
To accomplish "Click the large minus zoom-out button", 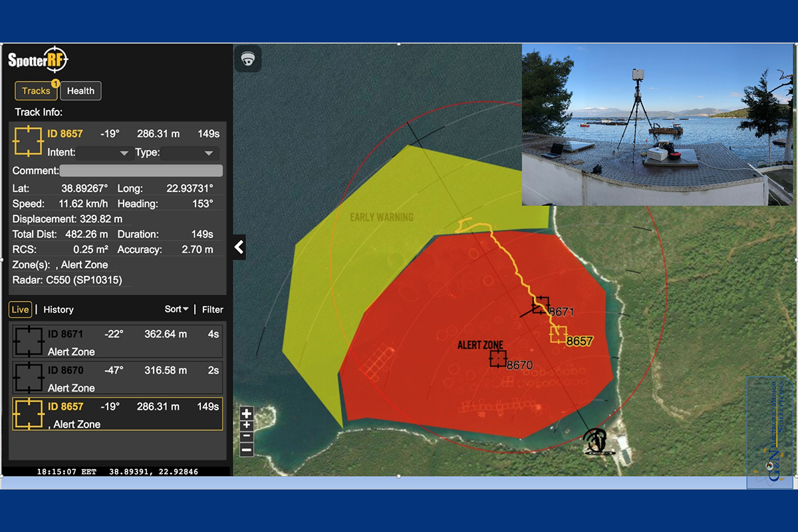I will [247, 450].
